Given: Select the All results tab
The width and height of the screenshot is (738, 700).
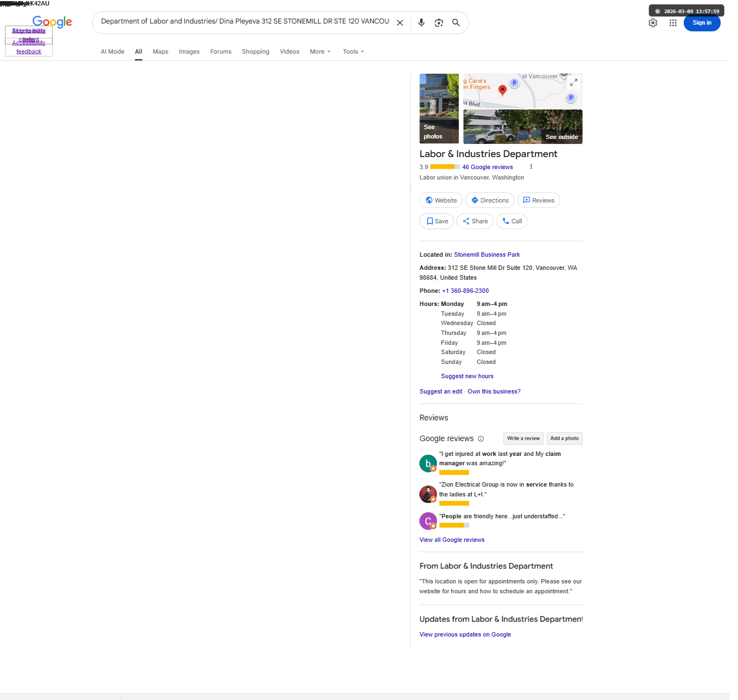Looking at the screenshot, I should click(x=139, y=51).
